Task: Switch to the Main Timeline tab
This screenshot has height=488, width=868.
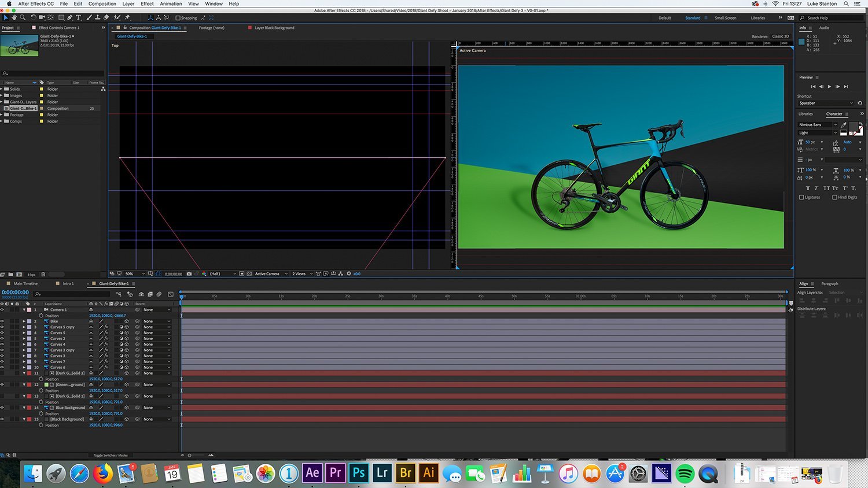Action: click(x=24, y=283)
